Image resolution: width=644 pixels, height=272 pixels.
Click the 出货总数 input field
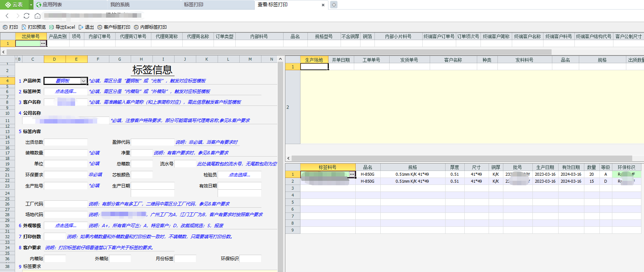[66, 142]
